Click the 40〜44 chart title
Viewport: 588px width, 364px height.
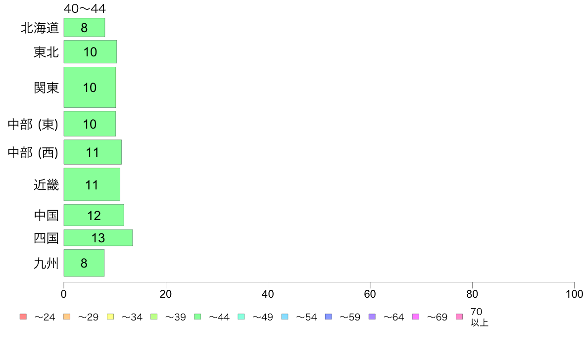tap(85, 8)
